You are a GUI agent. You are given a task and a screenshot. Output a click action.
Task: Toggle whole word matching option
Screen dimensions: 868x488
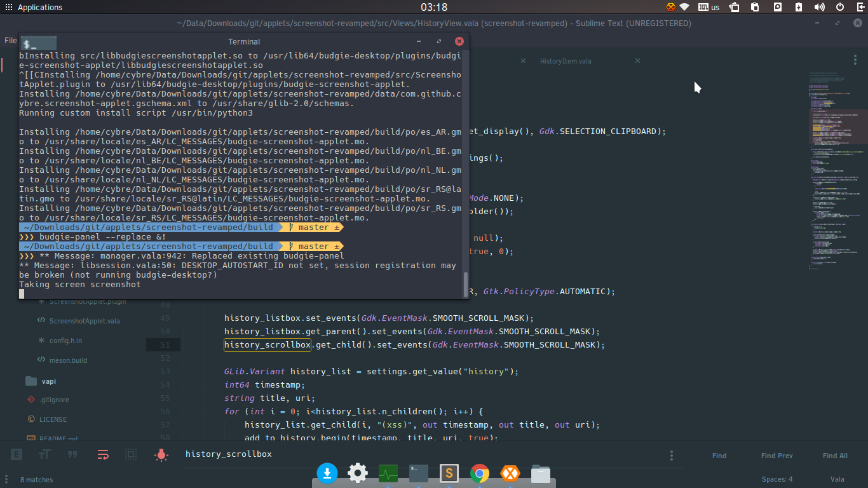72,454
